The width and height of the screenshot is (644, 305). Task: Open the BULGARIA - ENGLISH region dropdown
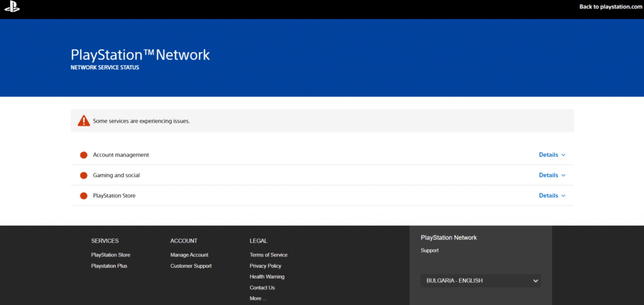pyautogui.click(x=480, y=280)
